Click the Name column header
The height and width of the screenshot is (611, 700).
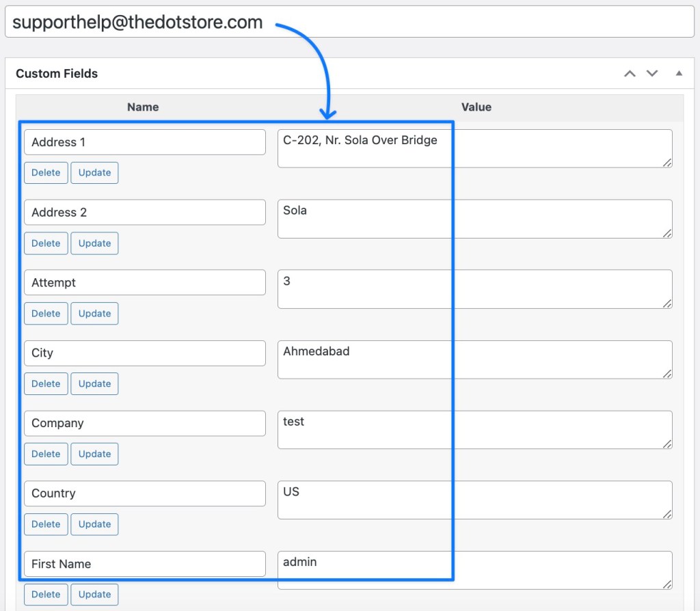point(143,107)
